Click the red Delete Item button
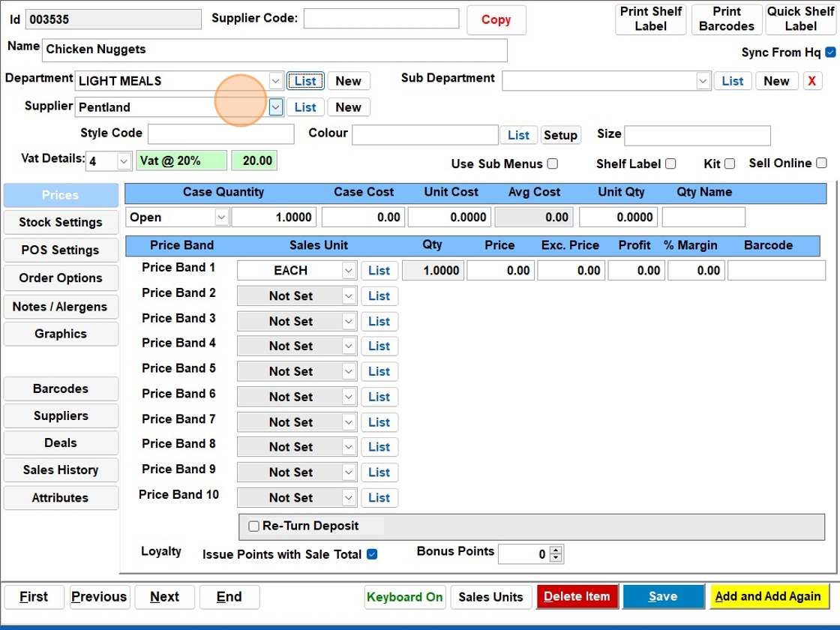The width and height of the screenshot is (840, 630). pyautogui.click(x=577, y=597)
